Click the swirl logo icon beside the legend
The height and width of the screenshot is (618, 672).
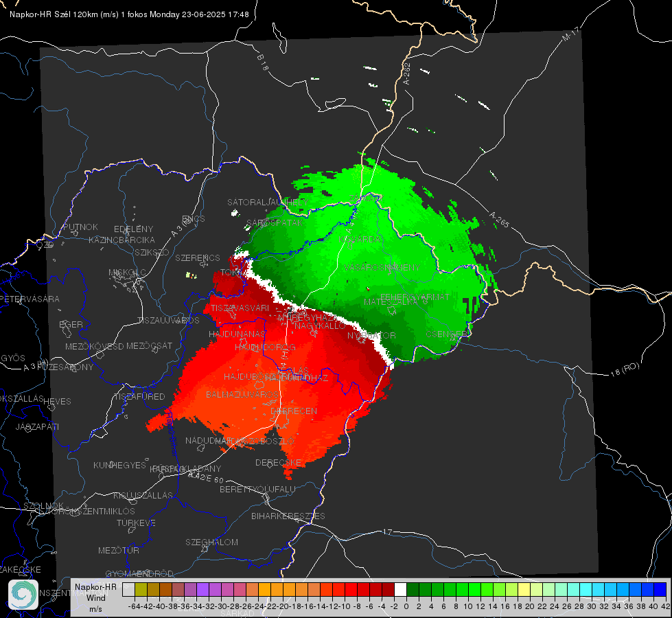point(23,595)
